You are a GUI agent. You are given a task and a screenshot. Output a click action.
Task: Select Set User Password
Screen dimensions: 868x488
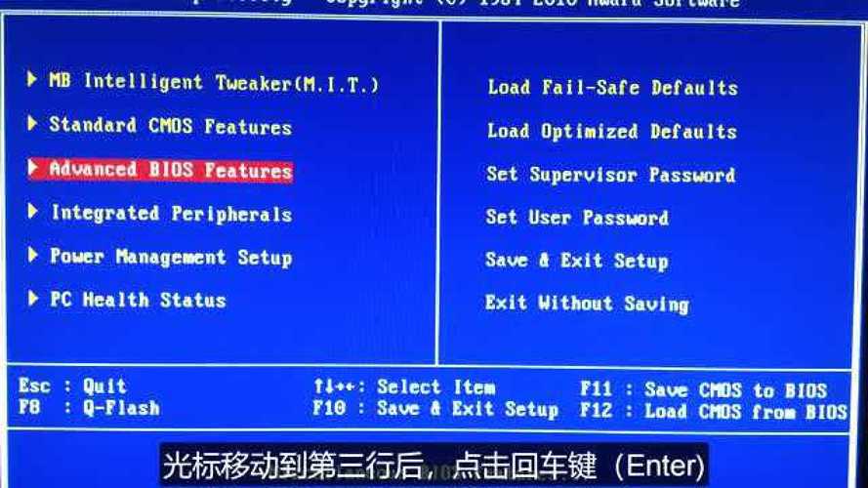577,217
